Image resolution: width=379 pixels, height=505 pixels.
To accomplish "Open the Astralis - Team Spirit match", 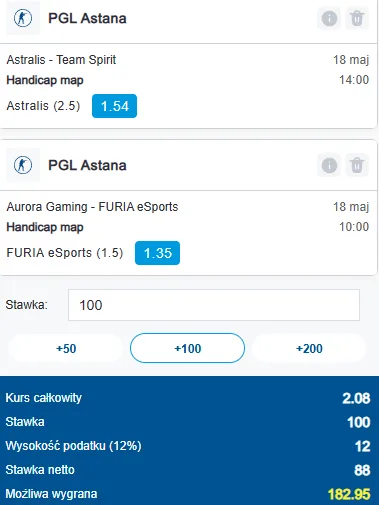I will 61,60.
